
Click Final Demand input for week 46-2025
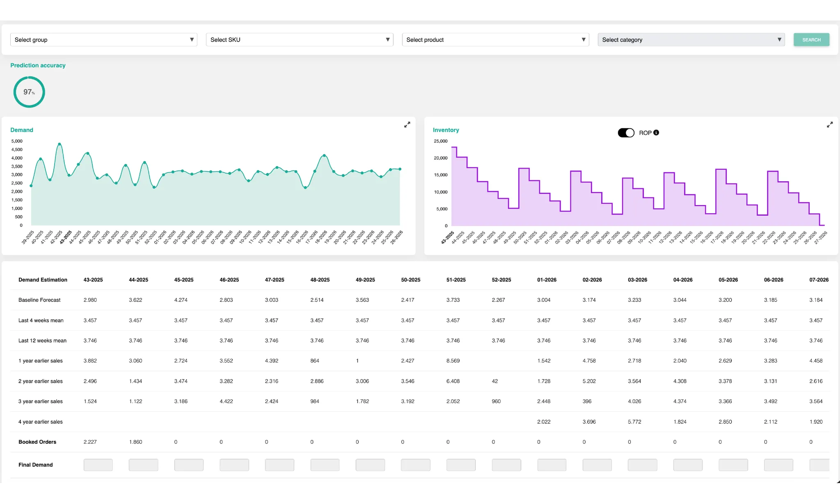tap(234, 465)
